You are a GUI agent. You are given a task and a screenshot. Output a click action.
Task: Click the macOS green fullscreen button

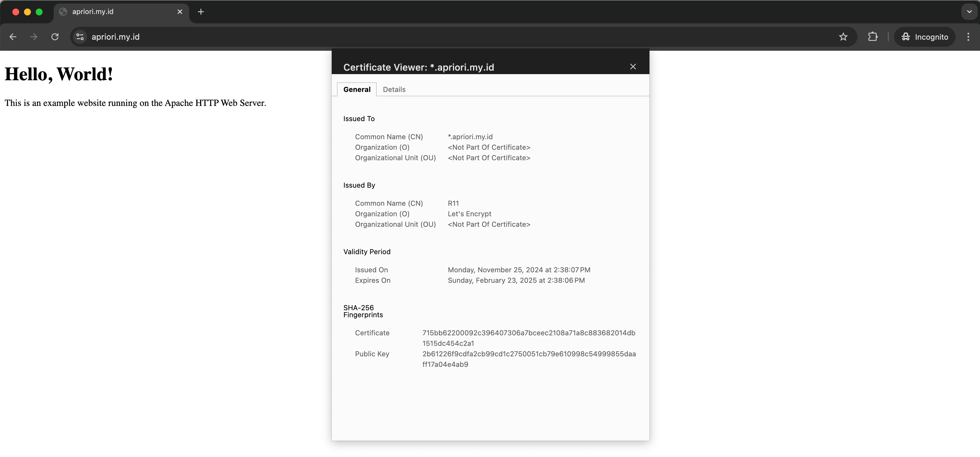[39, 12]
